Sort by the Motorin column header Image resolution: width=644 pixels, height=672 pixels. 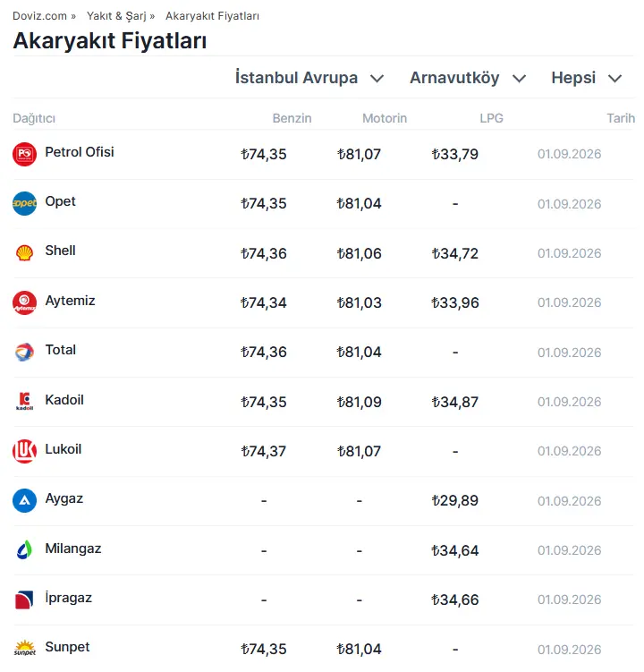tap(385, 118)
